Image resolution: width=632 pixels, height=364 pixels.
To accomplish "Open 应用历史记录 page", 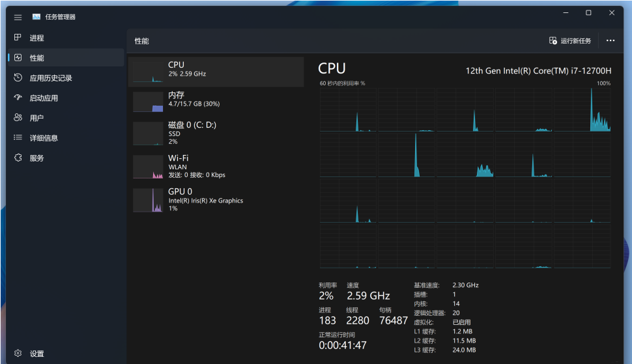I will 51,78.
